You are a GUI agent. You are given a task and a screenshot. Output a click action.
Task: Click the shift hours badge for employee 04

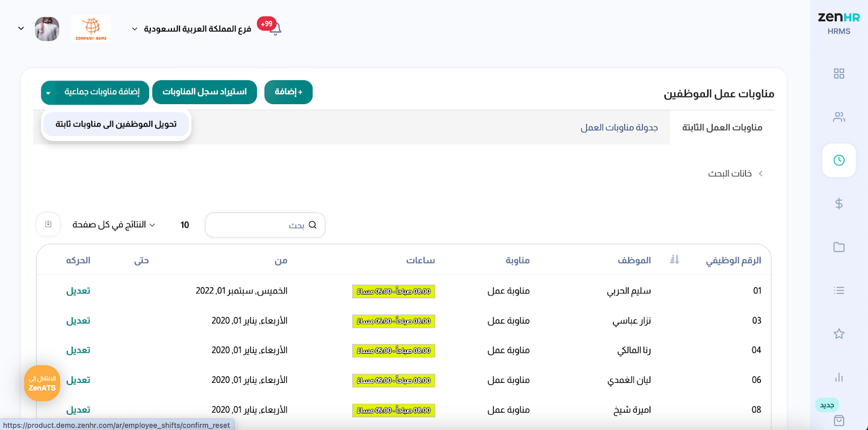[x=393, y=351]
